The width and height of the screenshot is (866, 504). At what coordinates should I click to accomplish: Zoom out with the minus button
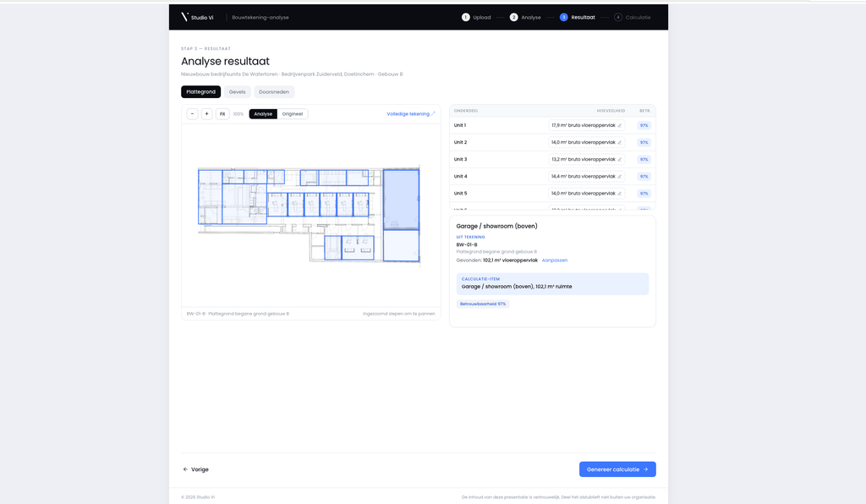pos(192,113)
